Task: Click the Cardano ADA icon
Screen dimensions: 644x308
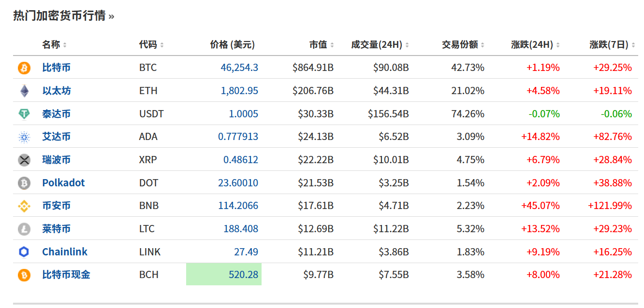Action: [x=24, y=137]
